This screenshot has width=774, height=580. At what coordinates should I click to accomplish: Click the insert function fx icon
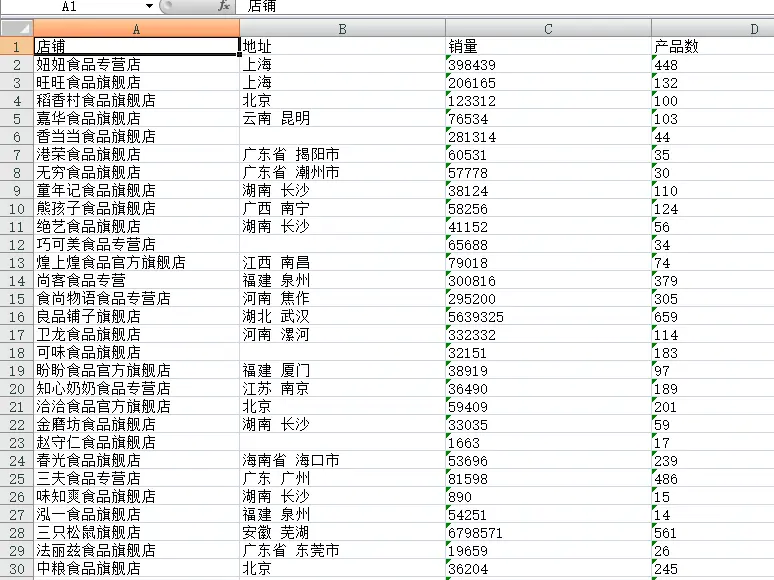224,6
